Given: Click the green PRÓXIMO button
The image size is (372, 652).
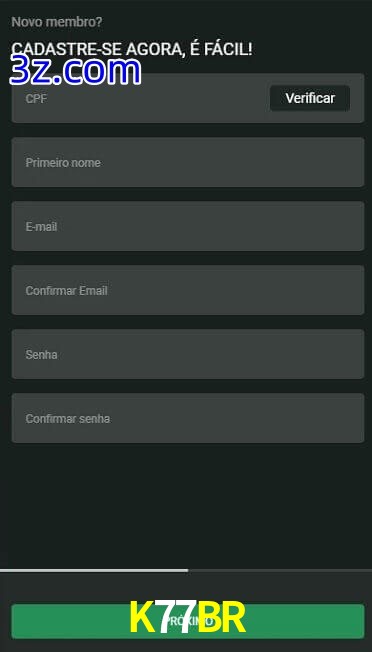Looking at the screenshot, I should coord(188,621).
